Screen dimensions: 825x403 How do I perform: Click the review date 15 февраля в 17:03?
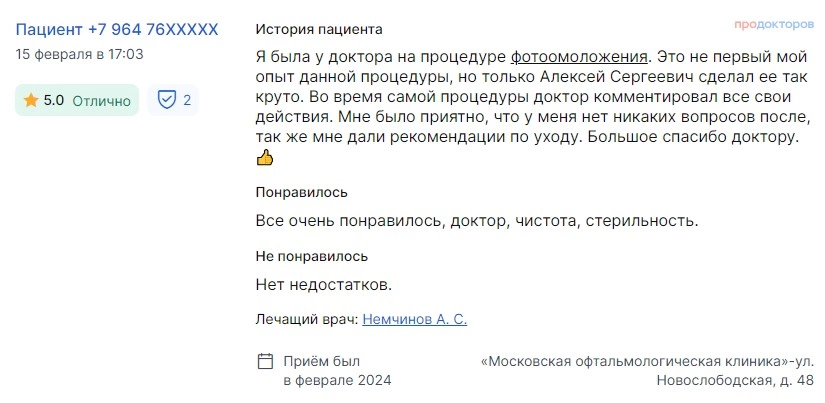(x=79, y=54)
